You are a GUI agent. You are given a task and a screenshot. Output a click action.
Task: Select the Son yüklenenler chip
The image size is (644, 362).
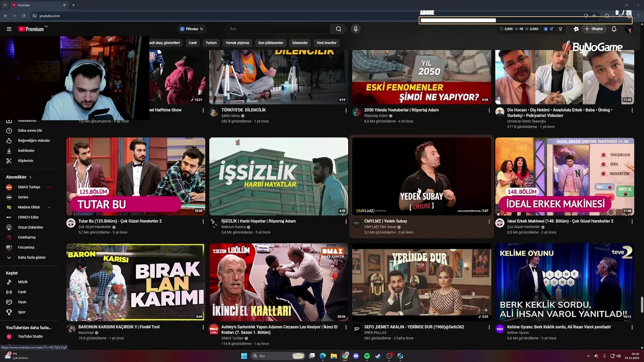[x=271, y=43]
